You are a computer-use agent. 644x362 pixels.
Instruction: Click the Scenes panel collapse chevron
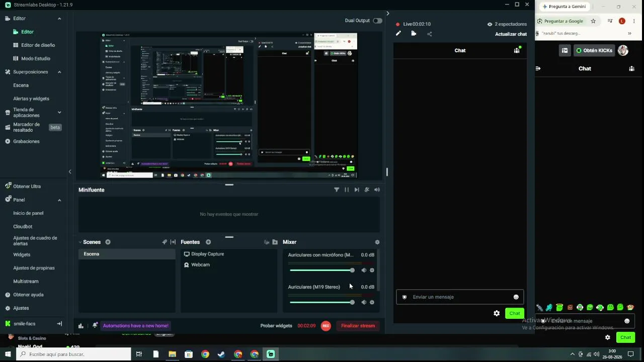click(x=80, y=242)
